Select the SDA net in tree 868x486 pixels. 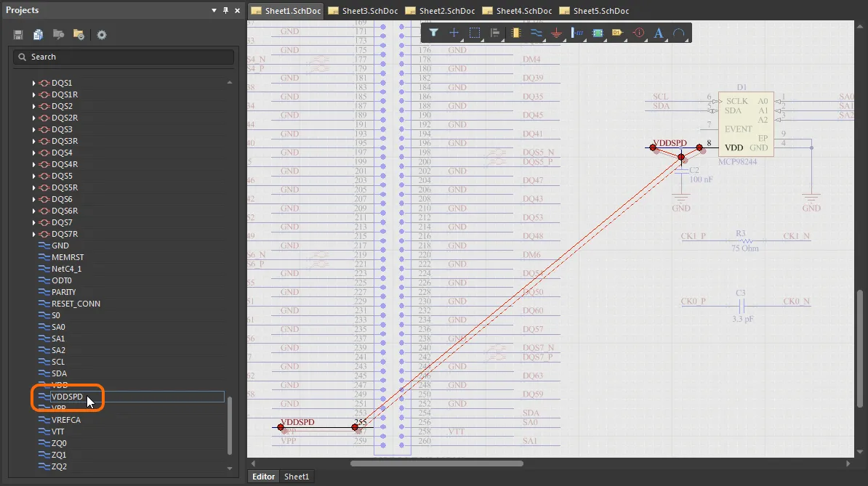(59, 373)
